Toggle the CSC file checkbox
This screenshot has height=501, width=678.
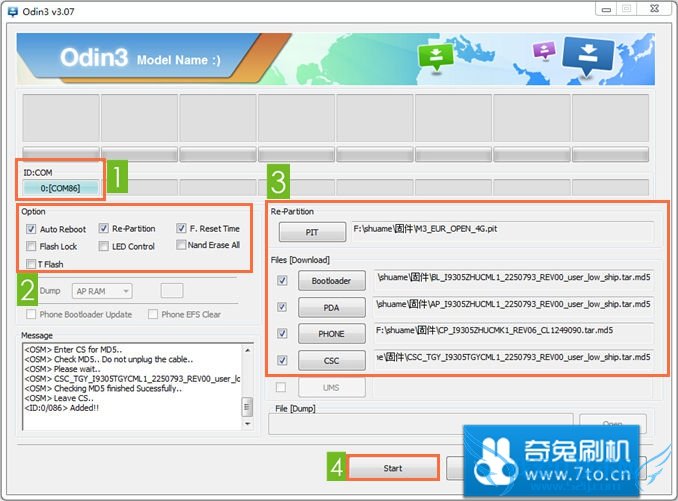(282, 360)
